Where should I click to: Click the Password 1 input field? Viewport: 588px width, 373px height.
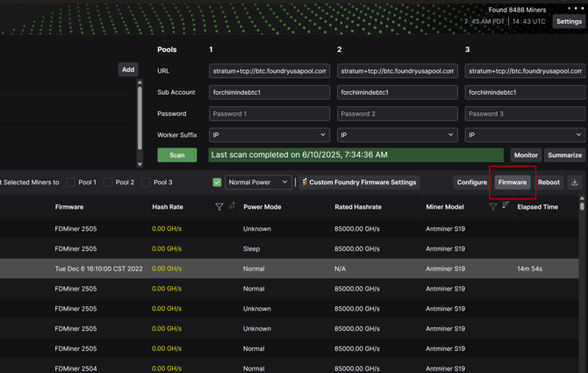coord(269,114)
